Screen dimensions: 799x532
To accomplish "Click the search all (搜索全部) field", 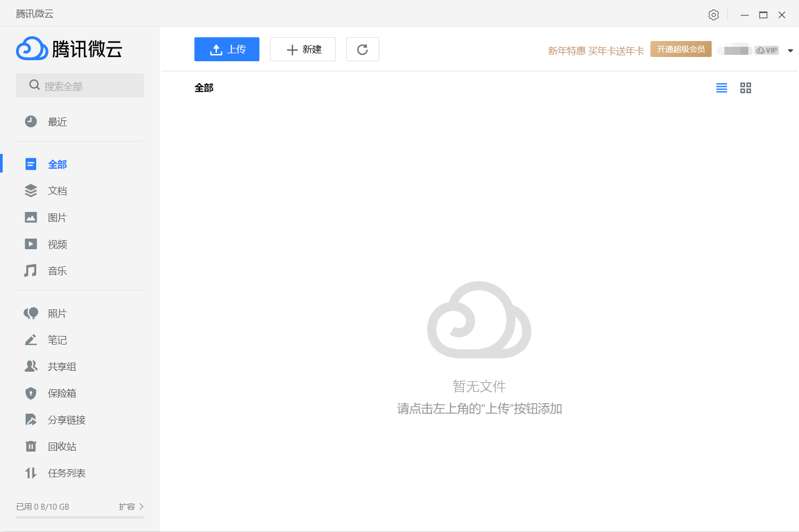I will pos(80,86).
